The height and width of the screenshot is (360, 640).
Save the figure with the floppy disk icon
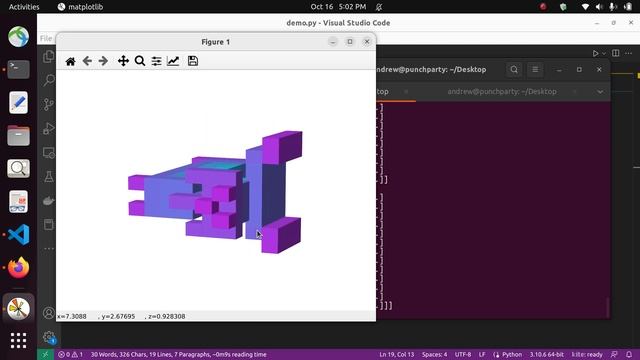pyautogui.click(x=193, y=61)
